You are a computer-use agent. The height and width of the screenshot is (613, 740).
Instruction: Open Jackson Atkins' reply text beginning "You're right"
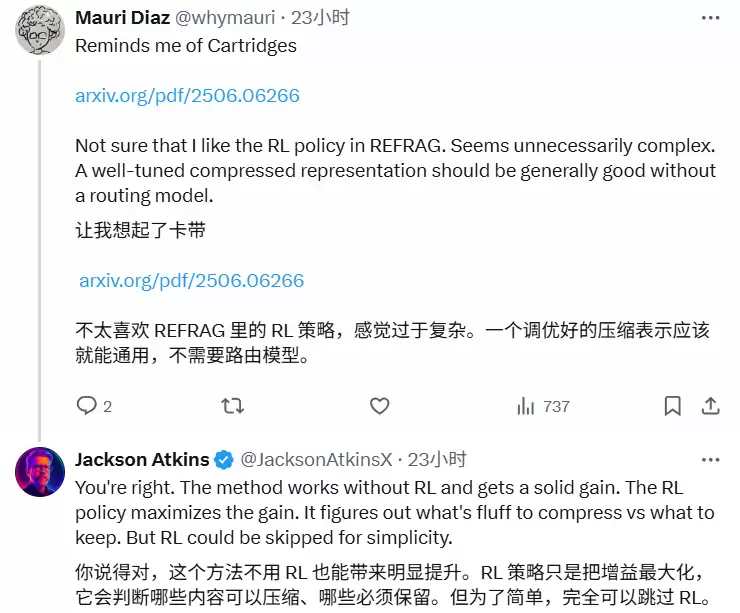(395, 512)
